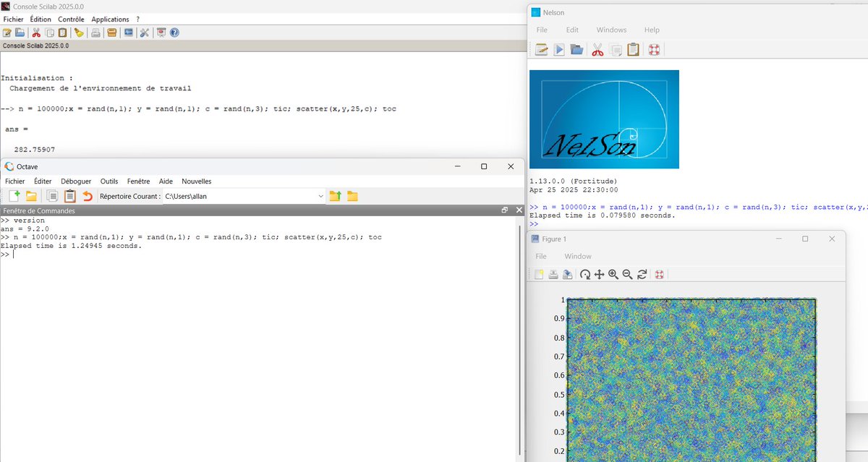Open File menu in Nelson window
The width and height of the screenshot is (868, 462).
point(542,30)
